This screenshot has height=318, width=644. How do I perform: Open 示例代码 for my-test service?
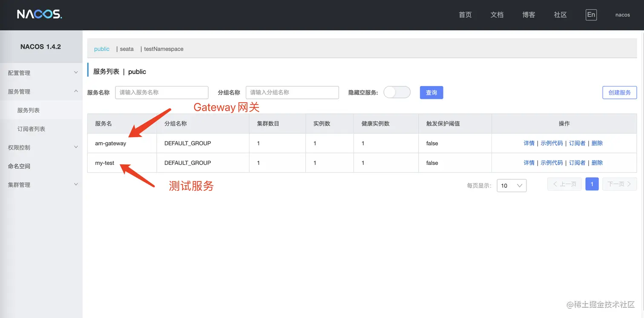[552, 163]
